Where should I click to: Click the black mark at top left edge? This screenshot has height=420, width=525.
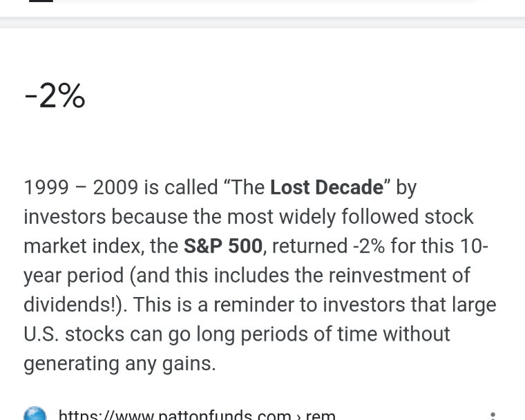[41, 1]
